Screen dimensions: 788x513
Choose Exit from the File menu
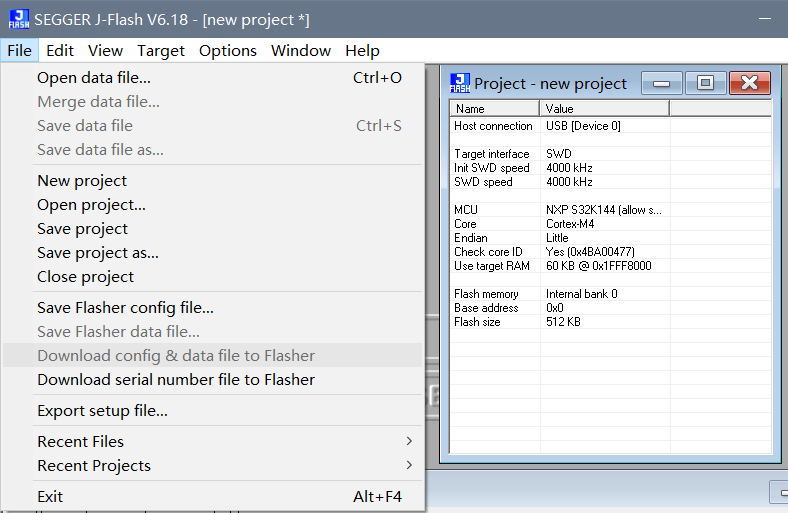[212, 497]
